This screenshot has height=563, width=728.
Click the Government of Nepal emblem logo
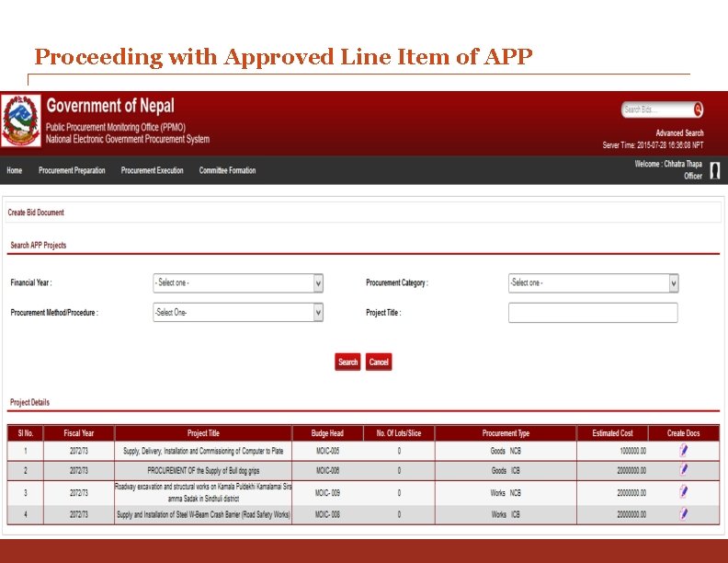21,121
